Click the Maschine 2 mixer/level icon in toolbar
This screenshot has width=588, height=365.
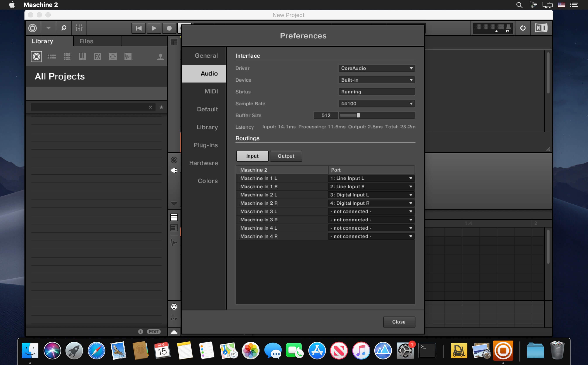(x=79, y=28)
